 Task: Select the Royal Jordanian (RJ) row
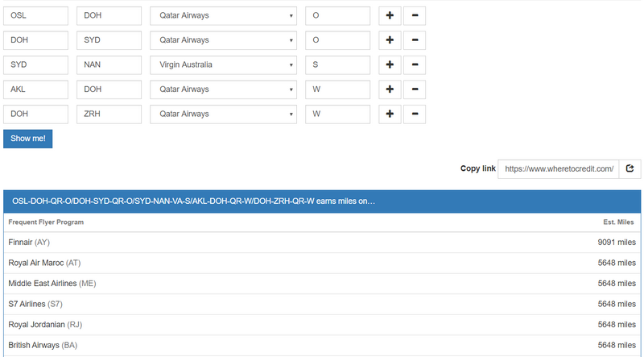(322, 325)
